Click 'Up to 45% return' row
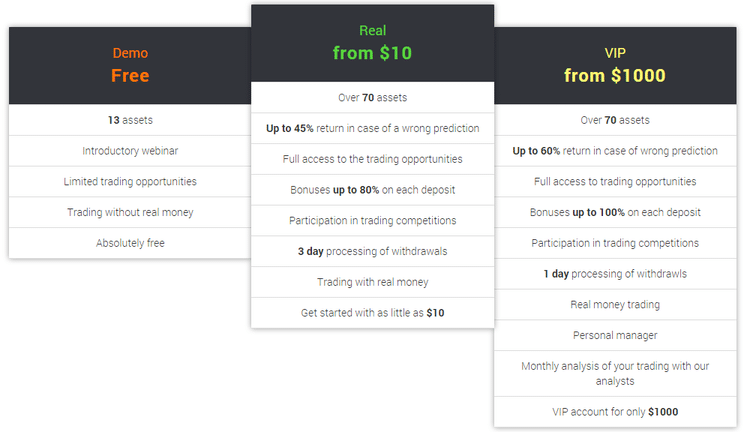This screenshot has width=744, height=432. [x=372, y=128]
